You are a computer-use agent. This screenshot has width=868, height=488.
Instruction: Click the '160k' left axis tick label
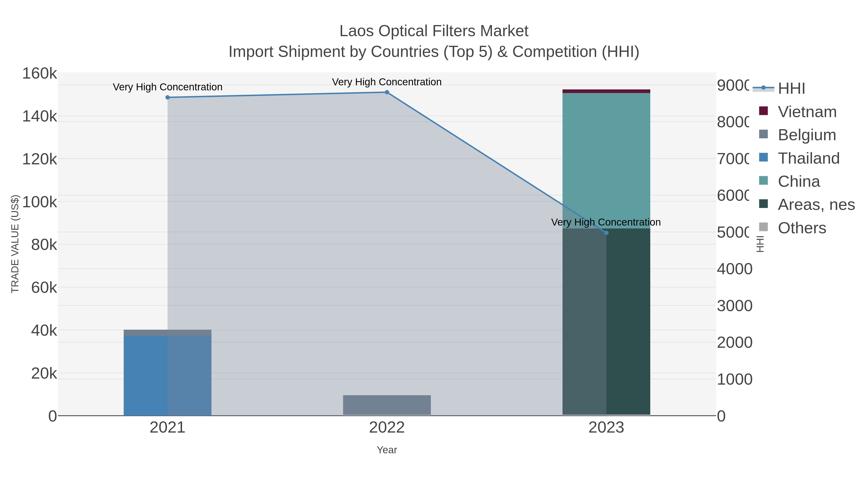click(x=40, y=74)
